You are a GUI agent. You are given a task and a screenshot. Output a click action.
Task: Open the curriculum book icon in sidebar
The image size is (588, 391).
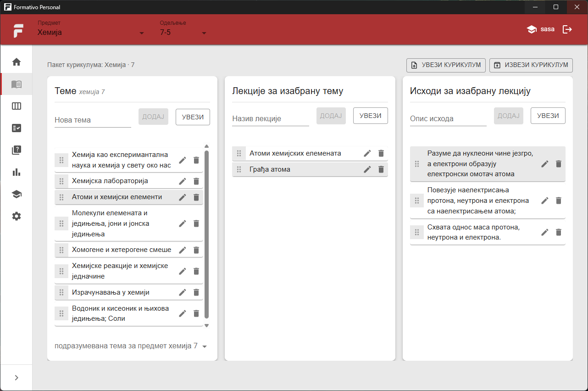click(x=17, y=84)
